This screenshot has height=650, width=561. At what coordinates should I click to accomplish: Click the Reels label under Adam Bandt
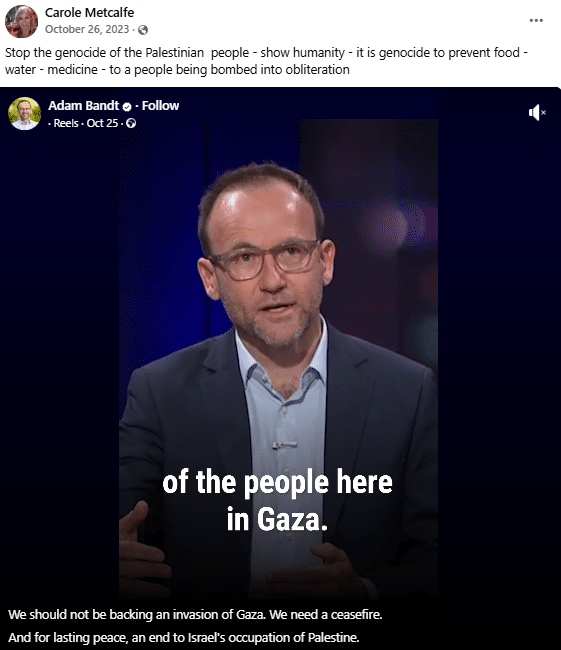(66, 123)
